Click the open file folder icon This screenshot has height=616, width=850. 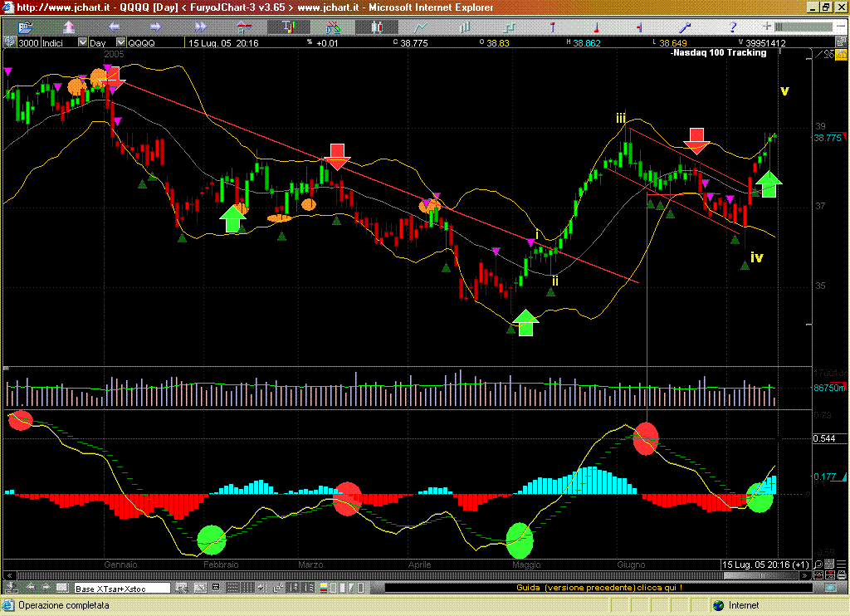[24, 27]
